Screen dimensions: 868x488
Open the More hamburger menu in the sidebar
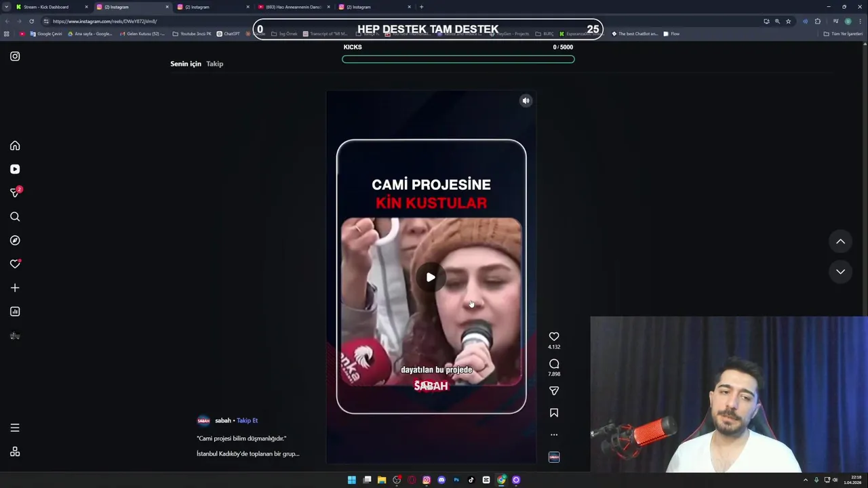pos(15,428)
